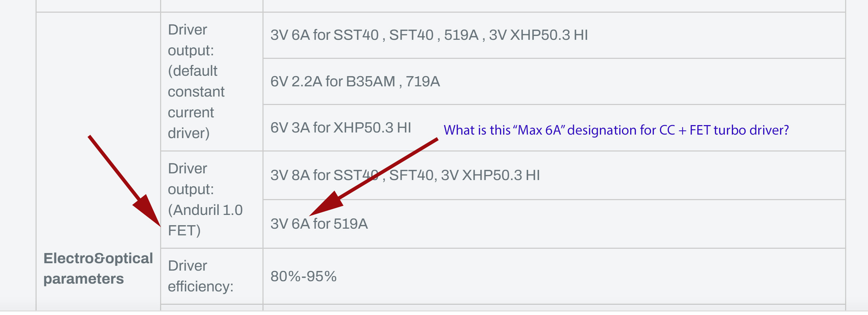Click the "6V 3A for XHP50.3 HI" text
The height and width of the screenshot is (315, 868).
tap(340, 128)
